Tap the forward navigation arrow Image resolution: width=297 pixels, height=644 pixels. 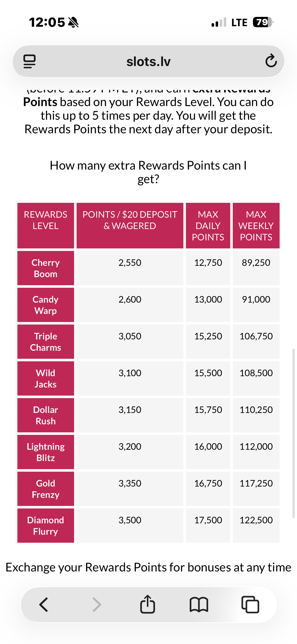97,605
